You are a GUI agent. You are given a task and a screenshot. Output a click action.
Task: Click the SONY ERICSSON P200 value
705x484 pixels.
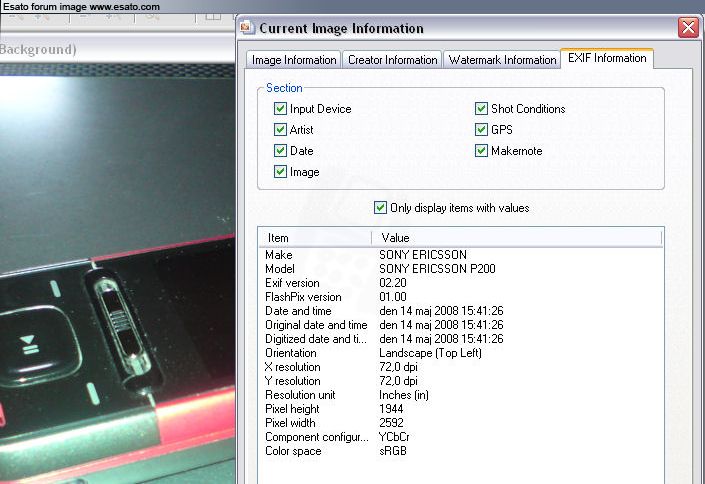pyautogui.click(x=437, y=269)
